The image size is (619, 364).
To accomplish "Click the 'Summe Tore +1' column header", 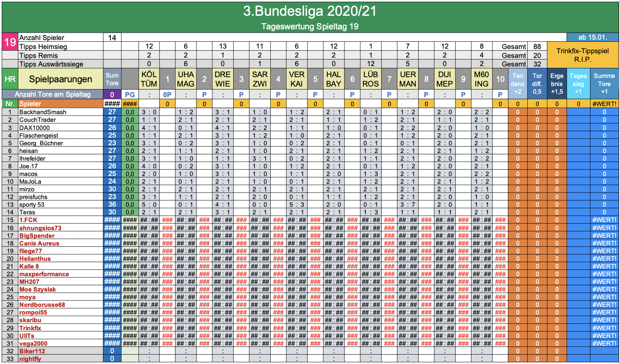I will (x=604, y=84).
